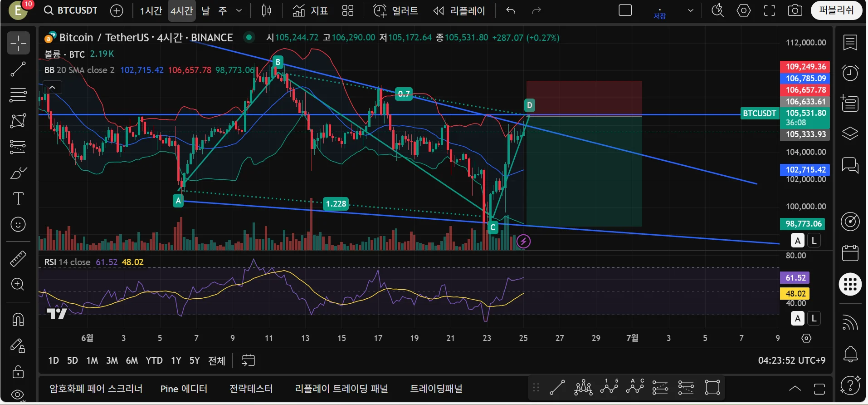The width and height of the screenshot is (868, 405).
Task: Set date range to 전체
Action: click(x=217, y=361)
